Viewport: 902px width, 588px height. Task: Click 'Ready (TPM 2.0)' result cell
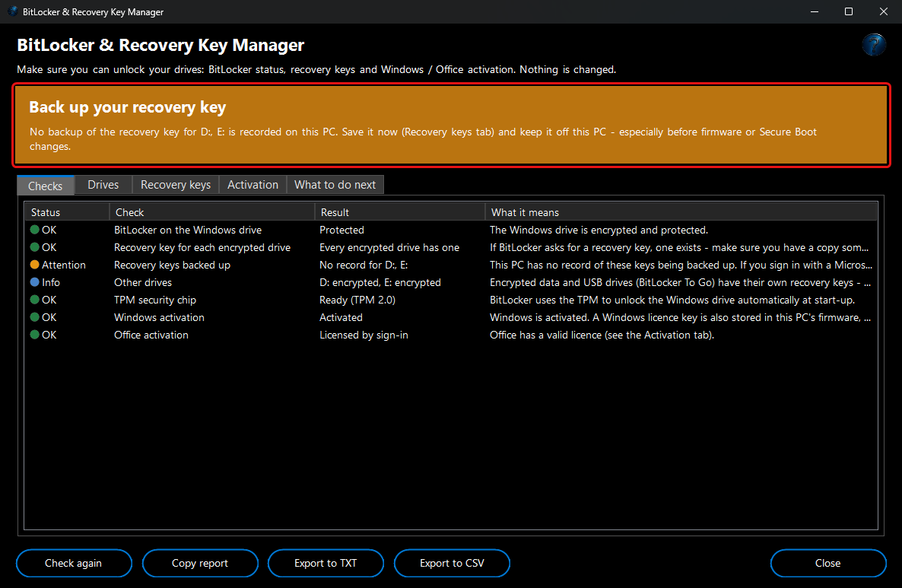point(357,300)
